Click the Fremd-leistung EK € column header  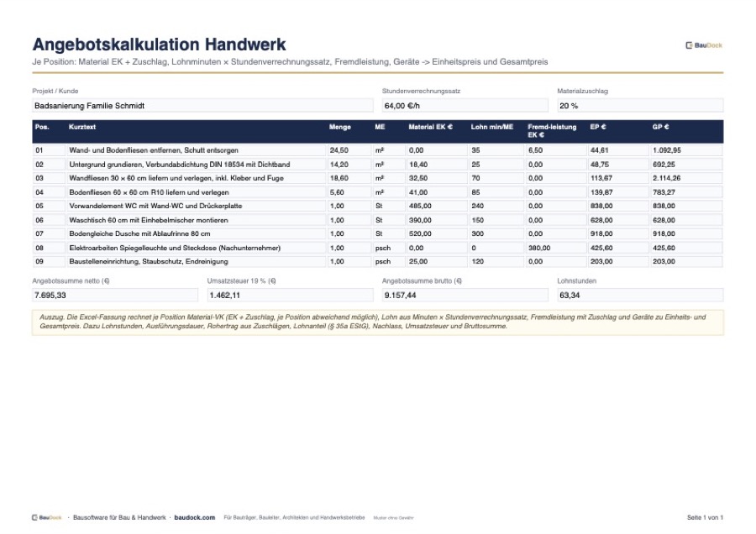point(552,131)
